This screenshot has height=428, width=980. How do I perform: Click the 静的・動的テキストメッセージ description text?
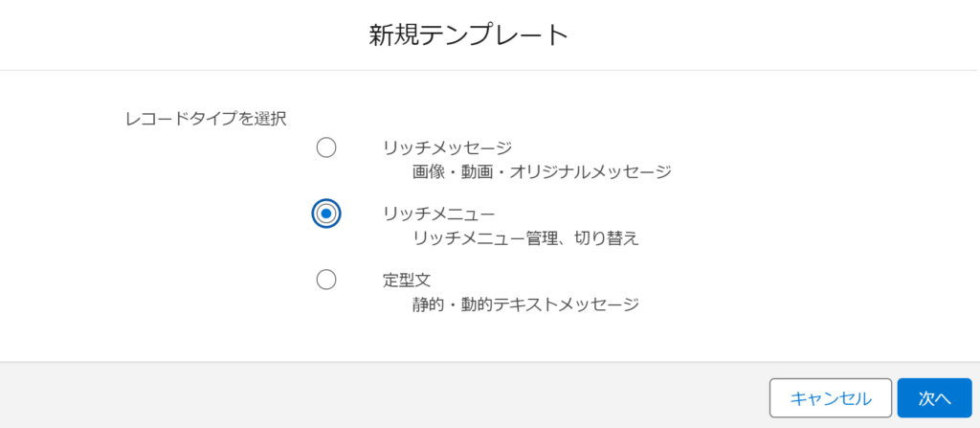[524, 304]
